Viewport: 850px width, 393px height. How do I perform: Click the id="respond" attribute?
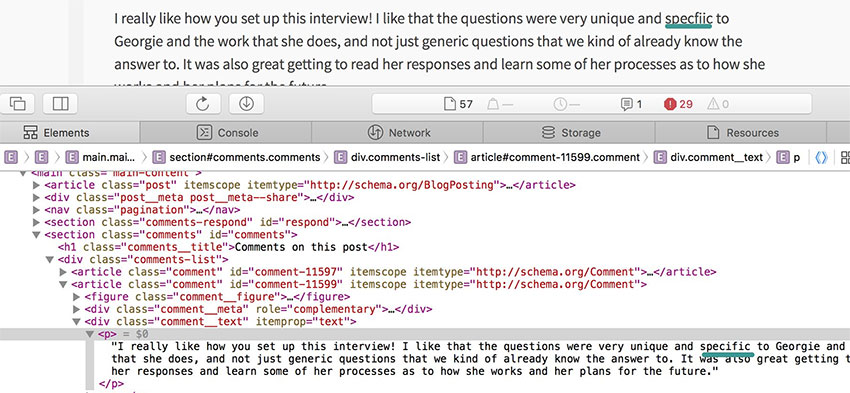click(x=297, y=222)
